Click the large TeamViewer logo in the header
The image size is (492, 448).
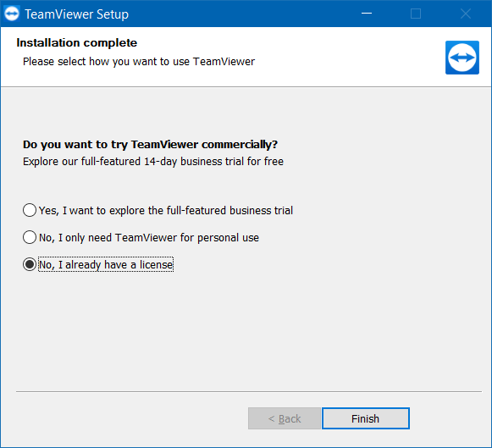[462, 58]
